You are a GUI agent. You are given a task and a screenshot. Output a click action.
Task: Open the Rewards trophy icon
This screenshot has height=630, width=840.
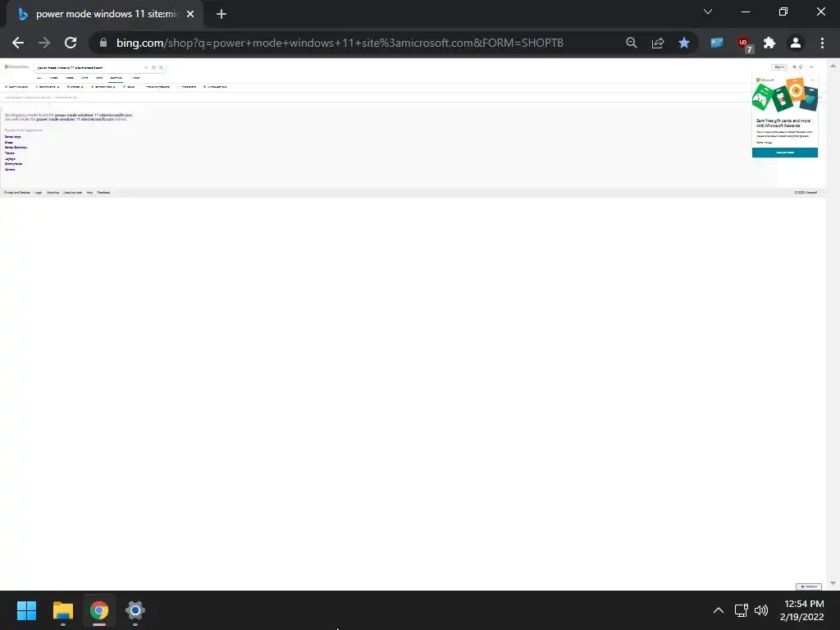(801, 67)
